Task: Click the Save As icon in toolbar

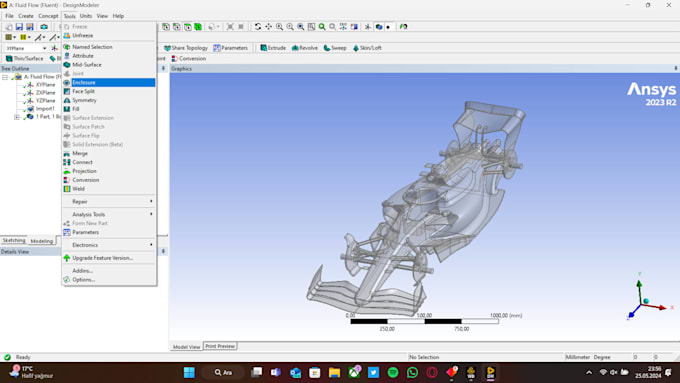Action: tap(30, 27)
